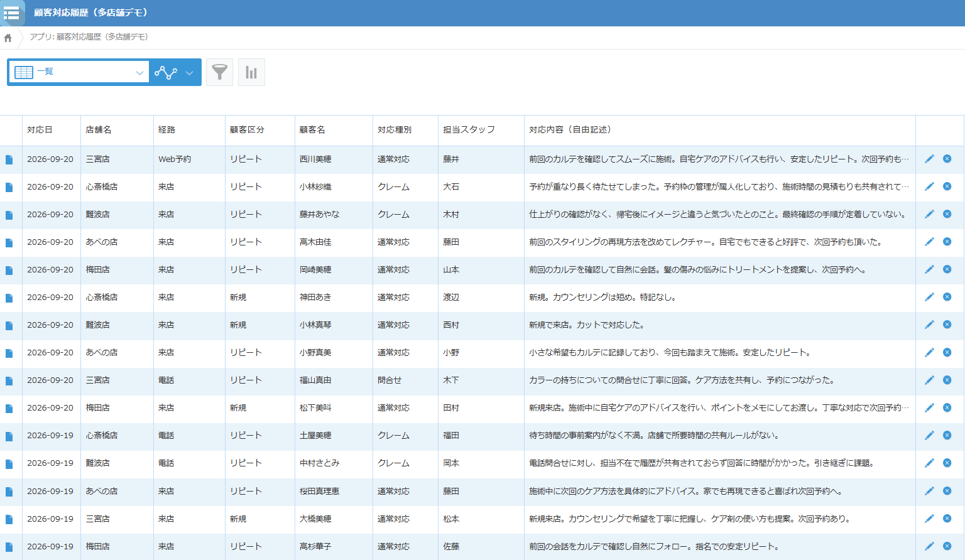The image size is (965, 560).
Task: Click the 顧客名 column header
Action: pos(312,130)
